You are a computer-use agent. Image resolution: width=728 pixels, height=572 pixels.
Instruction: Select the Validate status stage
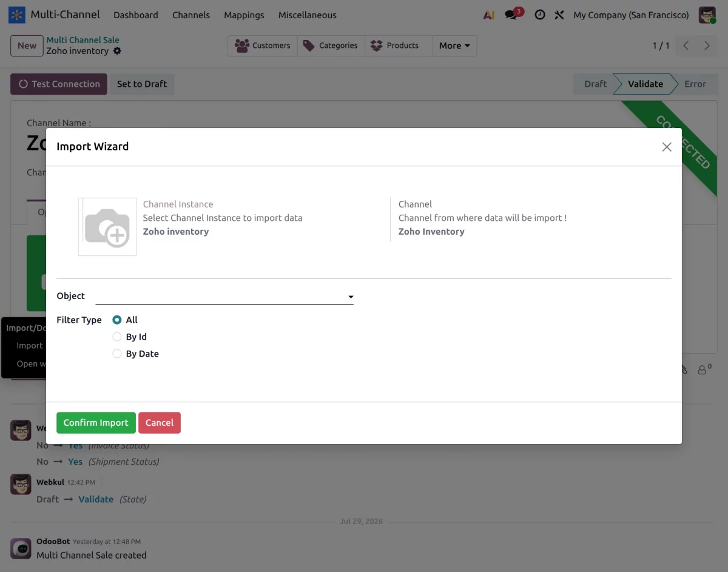click(645, 84)
